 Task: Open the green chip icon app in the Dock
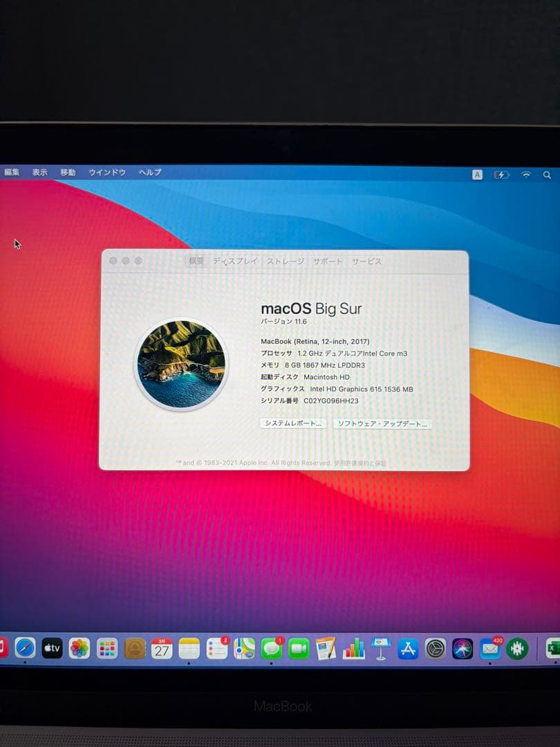point(517,649)
